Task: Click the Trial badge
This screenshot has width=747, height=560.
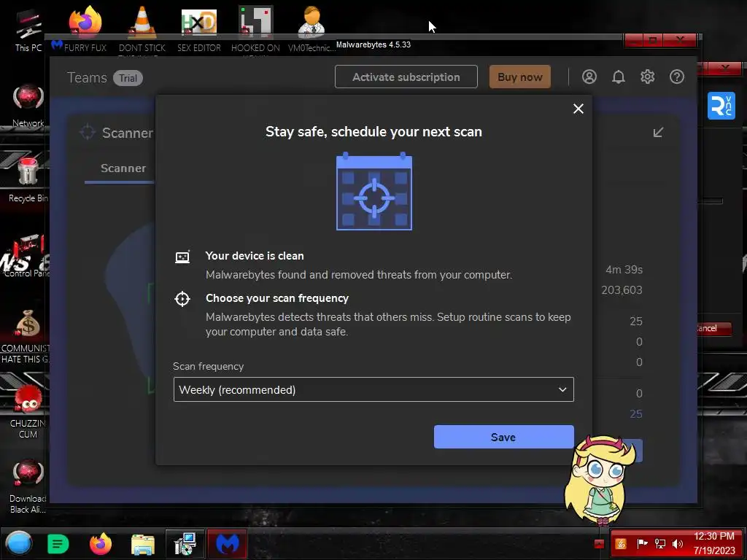Action: pyautogui.click(x=128, y=78)
